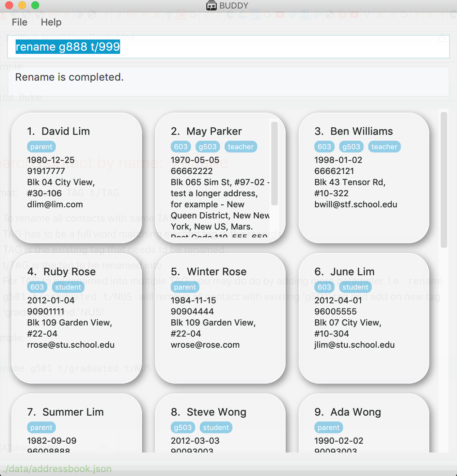Toggle the 'student' tag on June Lim's card
The image size is (457, 476).
355,287
